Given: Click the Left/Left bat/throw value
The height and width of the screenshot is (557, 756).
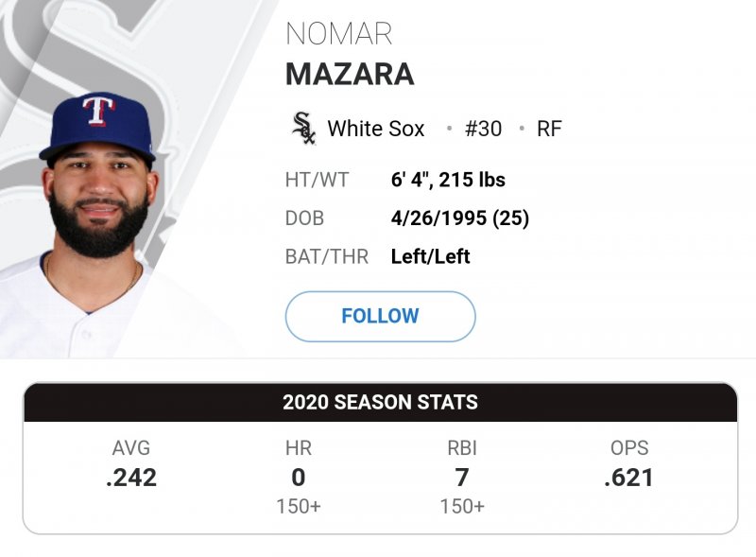Looking at the screenshot, I should [x=430, y=256].
